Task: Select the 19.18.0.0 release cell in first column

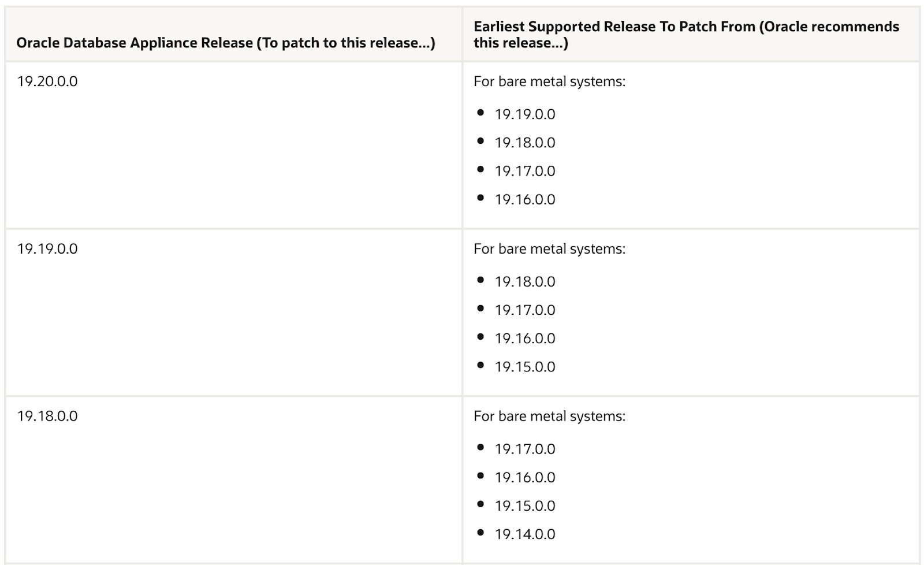Action: [x=47, y=417]
